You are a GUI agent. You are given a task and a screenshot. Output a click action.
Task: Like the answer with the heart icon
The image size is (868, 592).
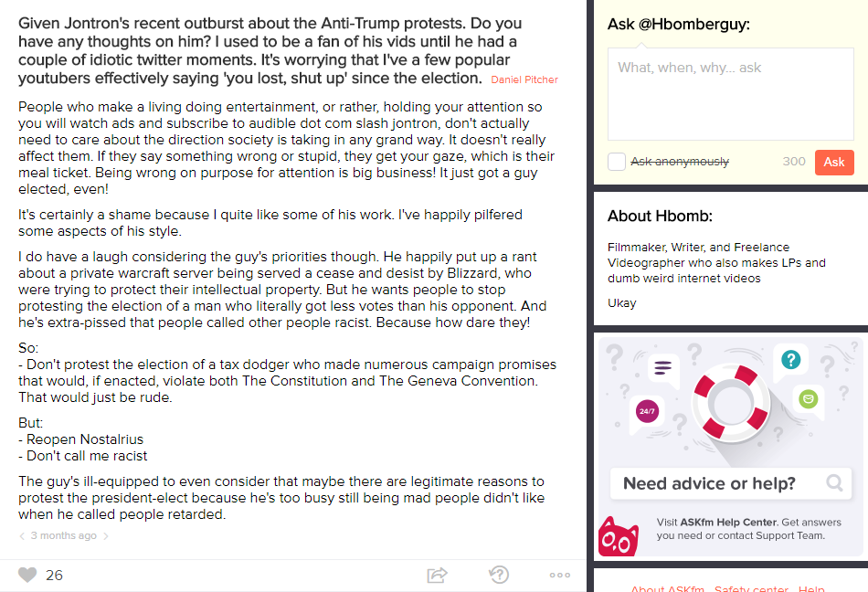[x=27, y=575]
